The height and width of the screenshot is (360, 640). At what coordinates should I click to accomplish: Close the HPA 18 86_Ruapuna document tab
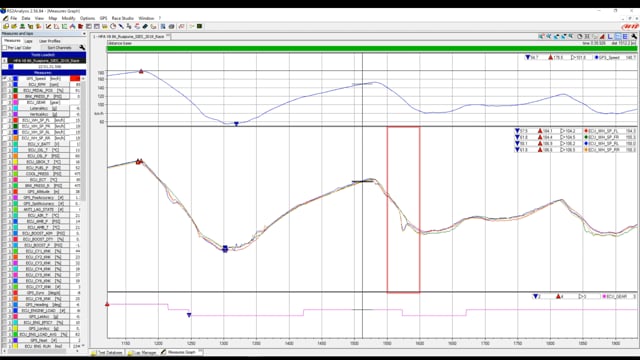coord(169,36)
